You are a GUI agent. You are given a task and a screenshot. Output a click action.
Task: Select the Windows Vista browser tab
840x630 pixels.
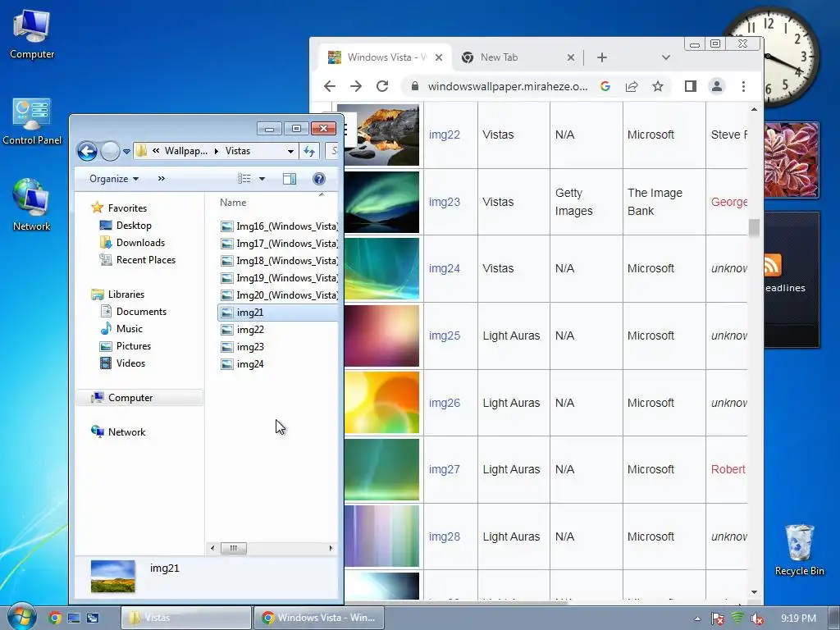click(x=385, y=57)
